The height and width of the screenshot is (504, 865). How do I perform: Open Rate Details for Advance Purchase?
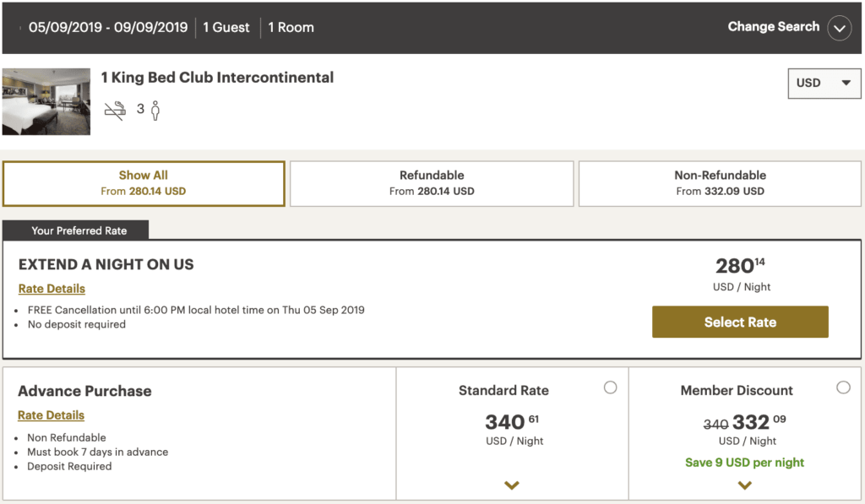pyautogui.click(x=51, y=415)
